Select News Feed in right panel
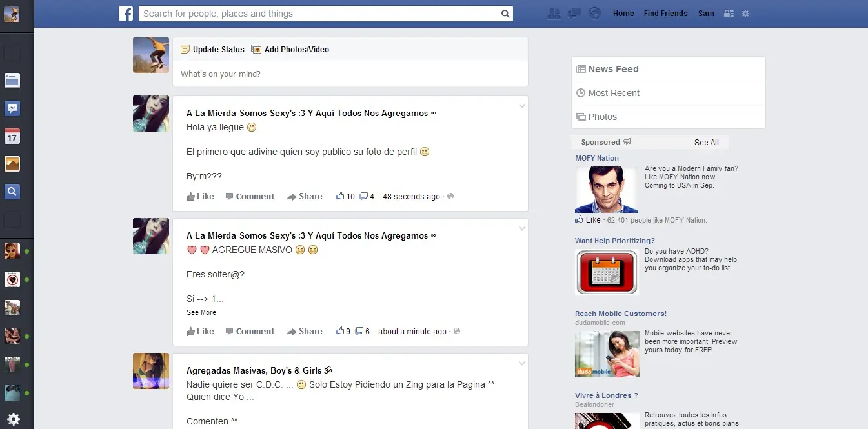This screenshot has width=868, height=429. pos(669,69)
